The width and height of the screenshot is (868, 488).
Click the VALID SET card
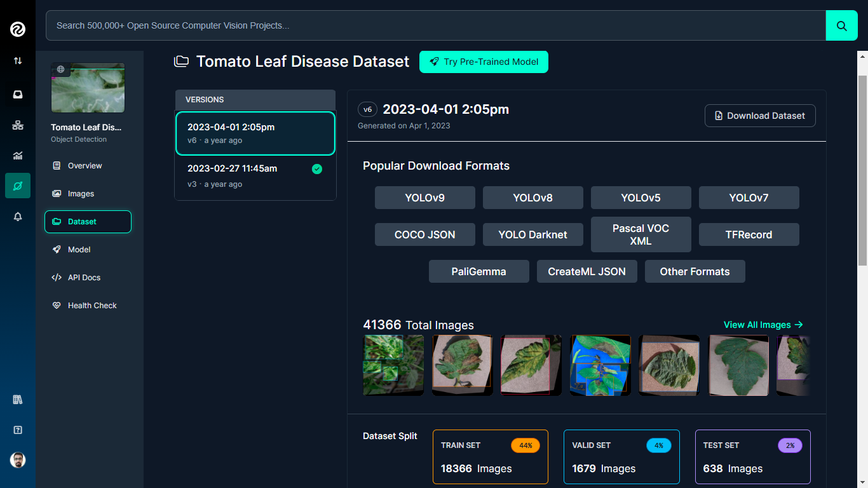pos(621,457)
